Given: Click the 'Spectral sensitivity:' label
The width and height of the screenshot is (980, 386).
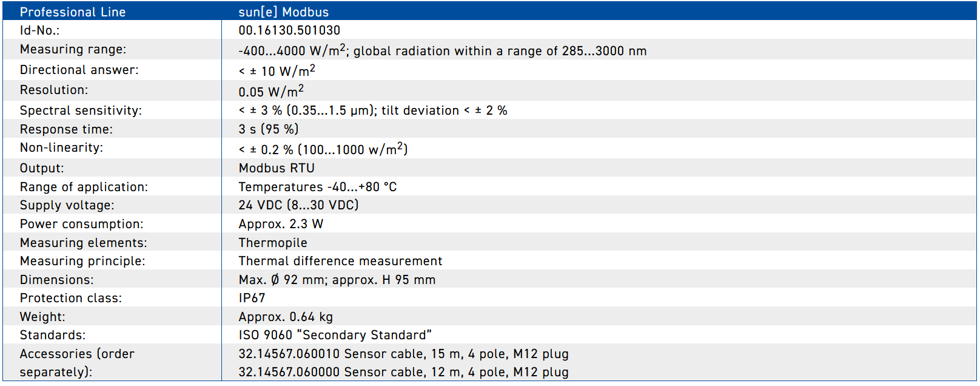Looking at the screenshot, I should 81,110.
